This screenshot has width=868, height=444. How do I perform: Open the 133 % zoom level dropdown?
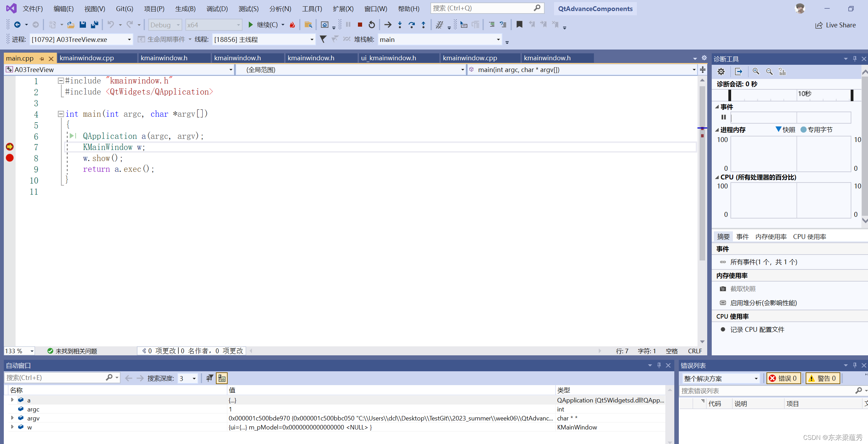pyautogui.click(x=19, y=351)
